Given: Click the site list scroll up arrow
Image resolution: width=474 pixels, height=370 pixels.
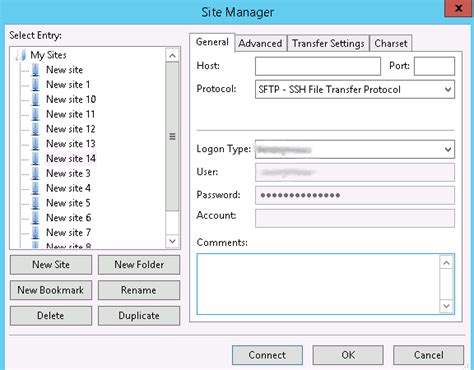Looking at the screenshot, I should coord(172,55).
